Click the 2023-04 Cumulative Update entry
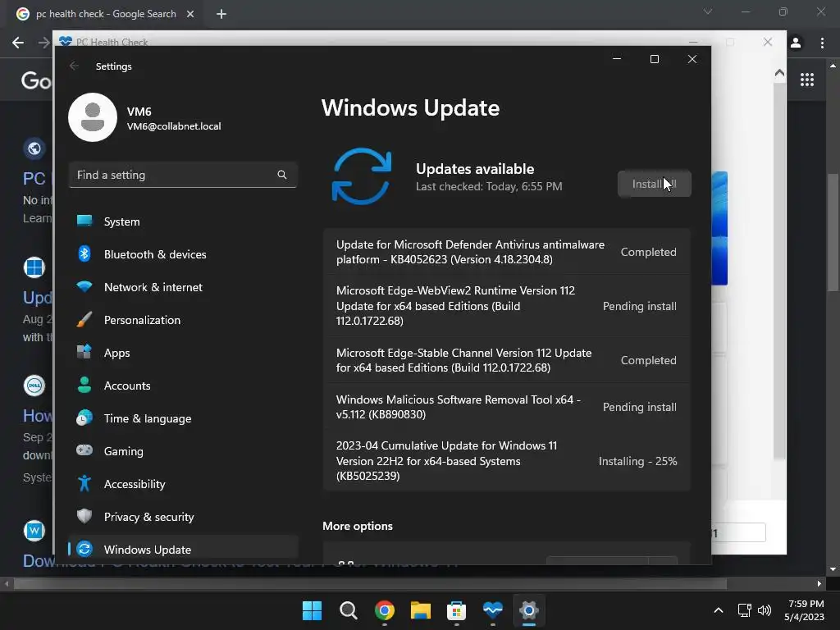 point(506,461)
